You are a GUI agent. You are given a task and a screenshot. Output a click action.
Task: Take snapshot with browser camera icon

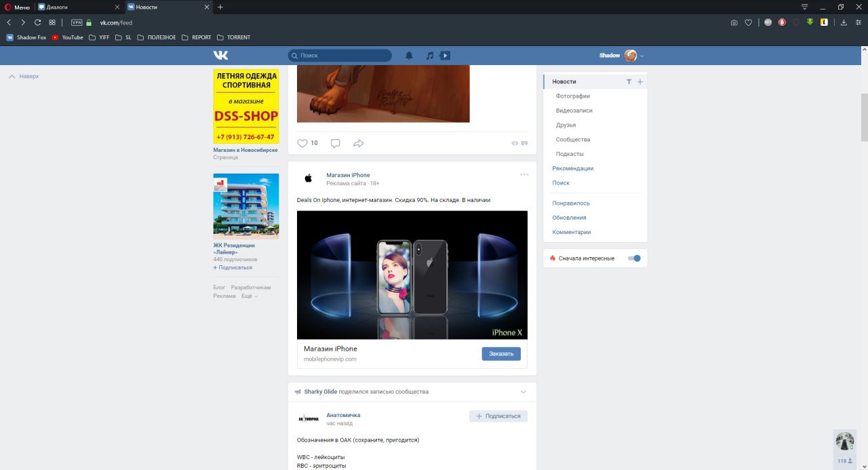tap(734, 22)
